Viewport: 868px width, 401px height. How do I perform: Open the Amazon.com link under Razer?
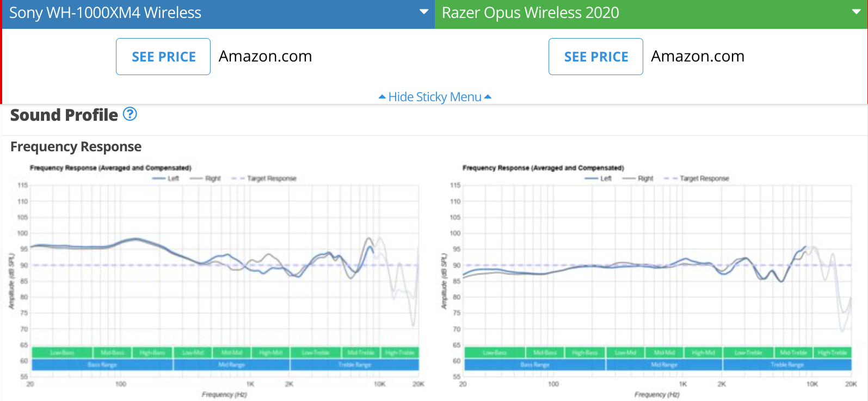point(698,56)
